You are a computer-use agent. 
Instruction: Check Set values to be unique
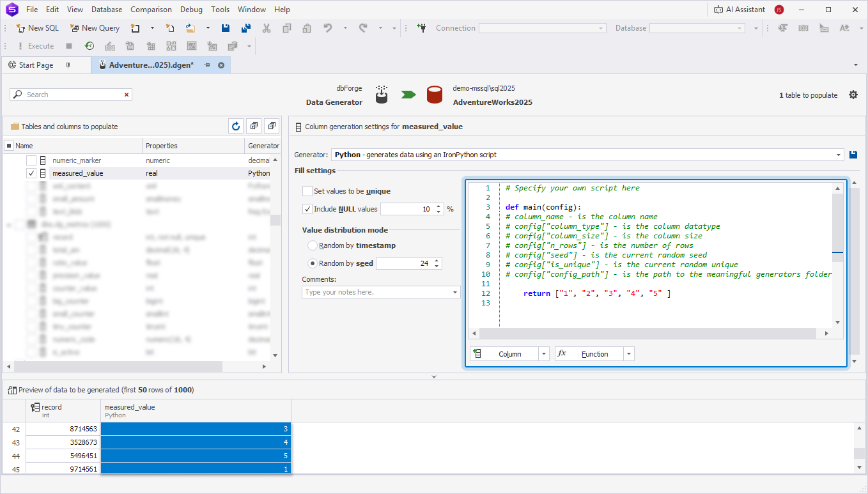coord(307,191)
